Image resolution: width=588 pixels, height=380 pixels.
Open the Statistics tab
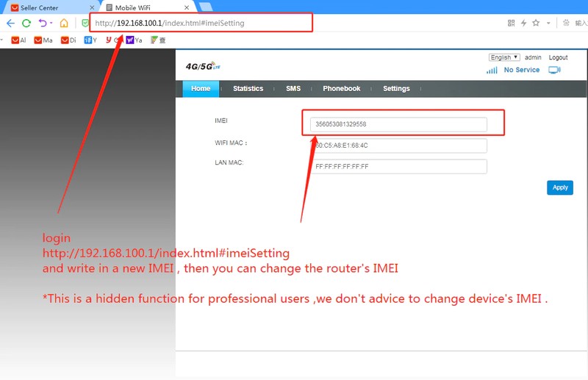[248, 89]
